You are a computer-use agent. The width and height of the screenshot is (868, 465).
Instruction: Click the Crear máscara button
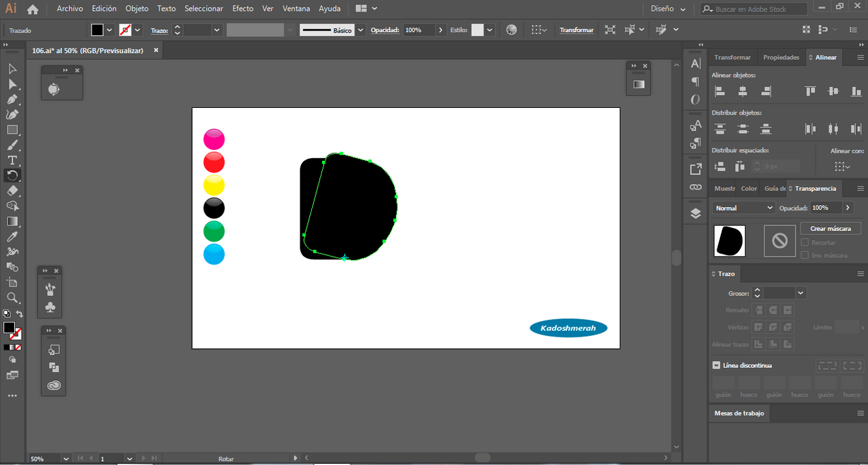tap(830, 229)
